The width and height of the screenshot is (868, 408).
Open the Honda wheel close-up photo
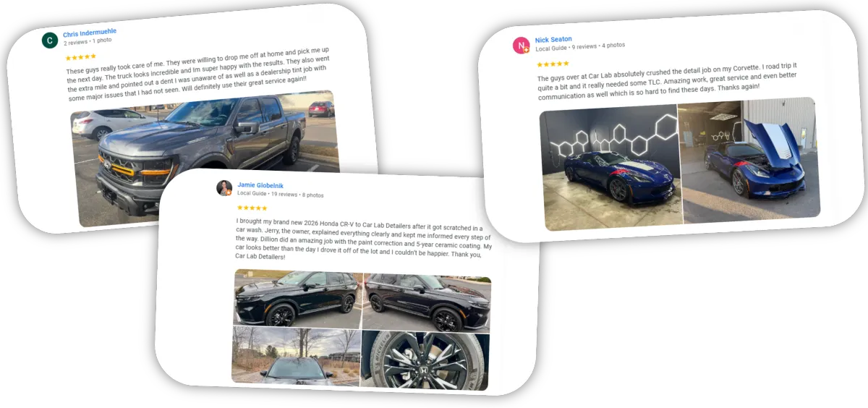tap(425, 360)
